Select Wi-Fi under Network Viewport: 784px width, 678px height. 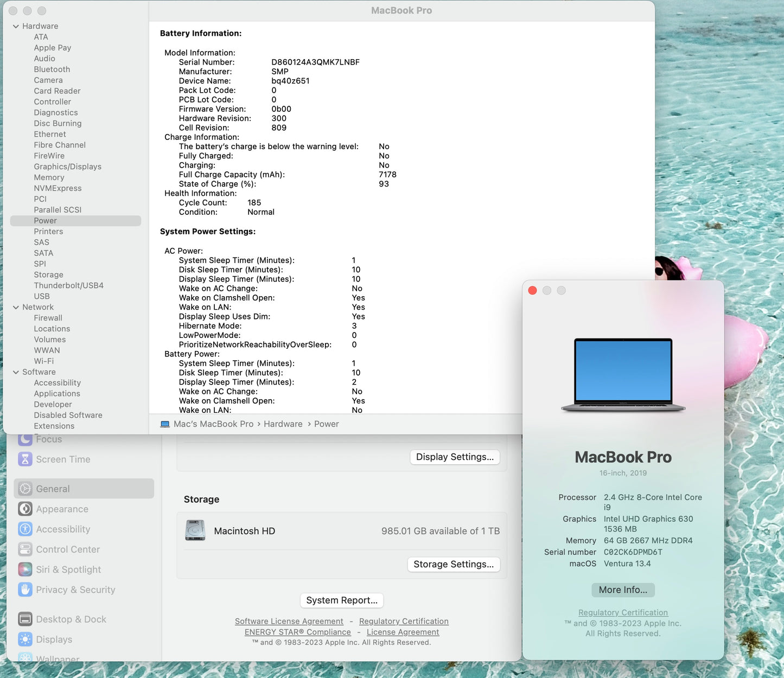[x=43, y=361]
